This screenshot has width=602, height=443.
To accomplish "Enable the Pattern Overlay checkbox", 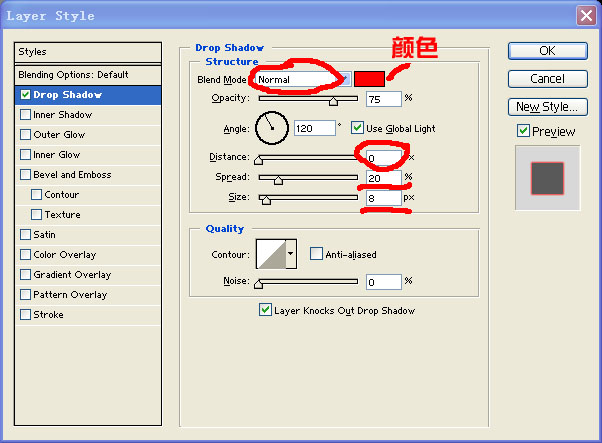I will (25, 294).
